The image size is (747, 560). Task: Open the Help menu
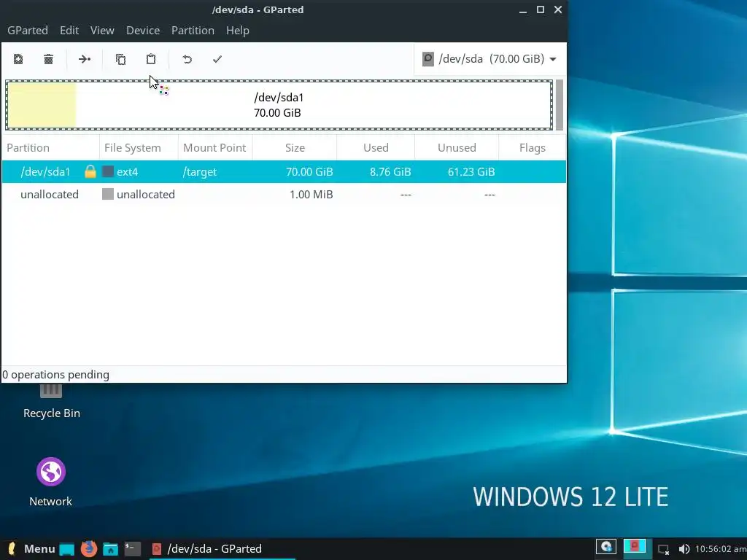(x=237, y=31)
